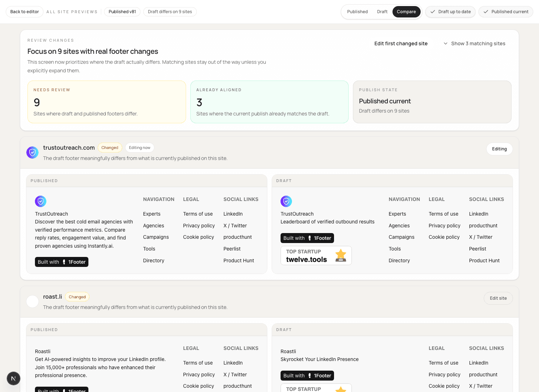Click X / Twitter in trustoutreach draft social links
The height and width of the screenshot is (392, 539).
click(x=481, y=237)
